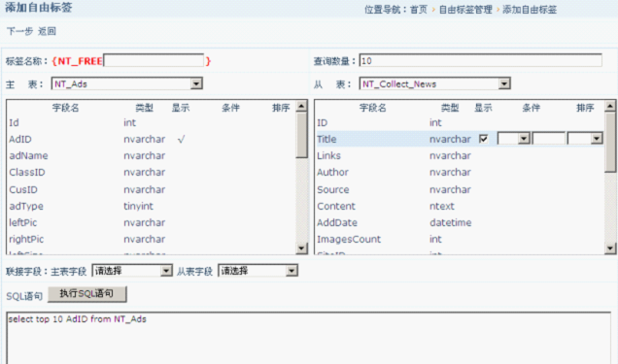Screen dimensions: 618x364
Task: Open the 从表字段 请选择 dropdown
Action: (x=257, y=271)
